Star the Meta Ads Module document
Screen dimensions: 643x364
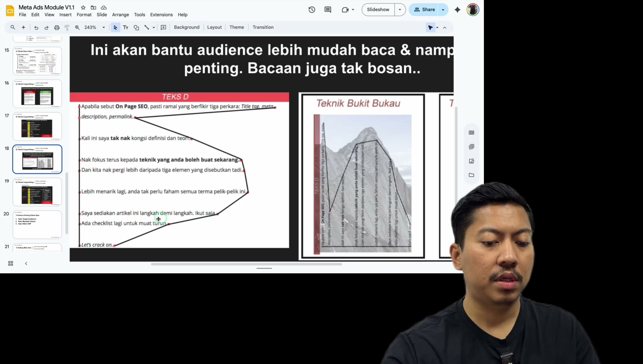(x=83, y=7)
